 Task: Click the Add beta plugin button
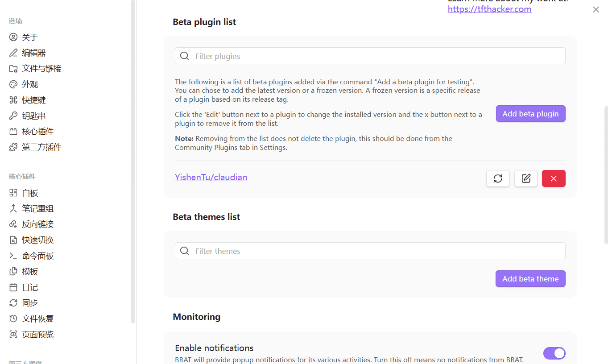pyautogui.click(x=530, y=114)
